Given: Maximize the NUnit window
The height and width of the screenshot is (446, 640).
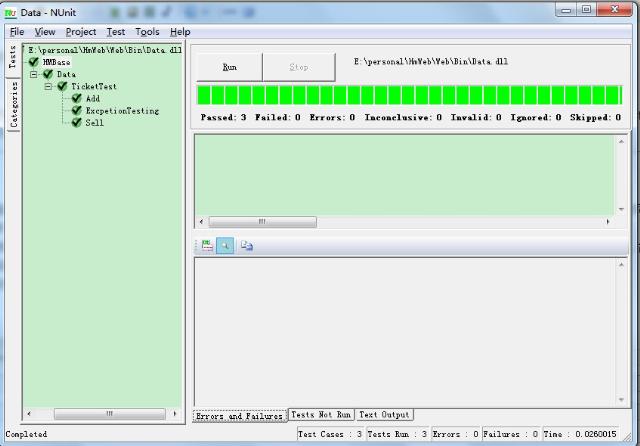Looking at the screenshot, I should (x=587, y=10).
